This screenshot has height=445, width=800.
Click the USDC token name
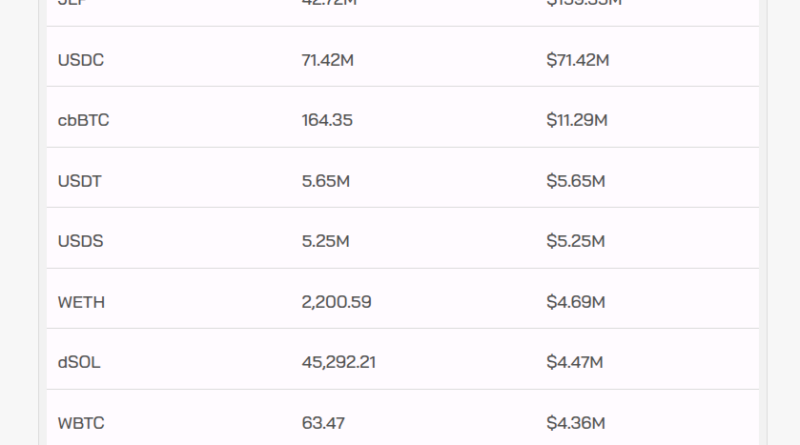81,60
